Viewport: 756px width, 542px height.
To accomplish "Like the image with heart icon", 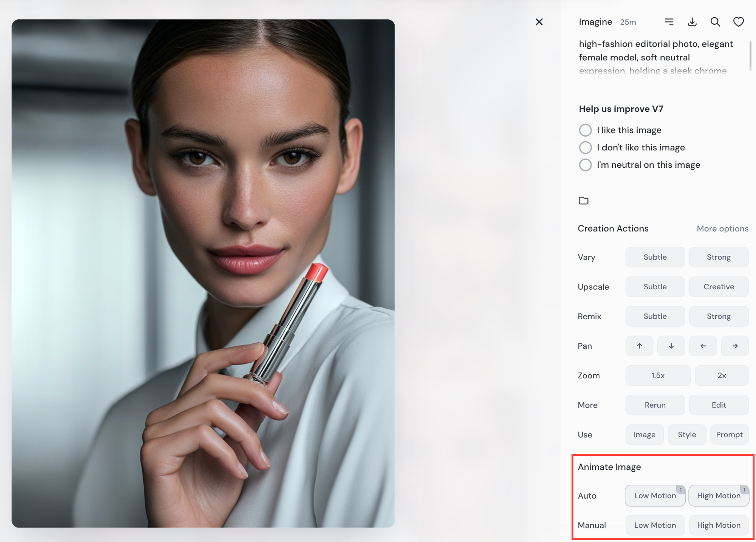I will [738, 22].
